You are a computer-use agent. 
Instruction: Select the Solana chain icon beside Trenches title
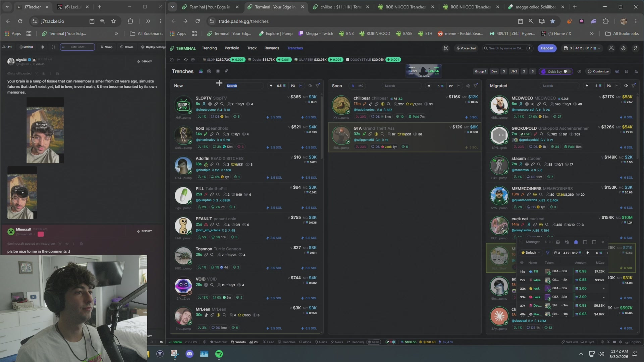coord(201,71)
